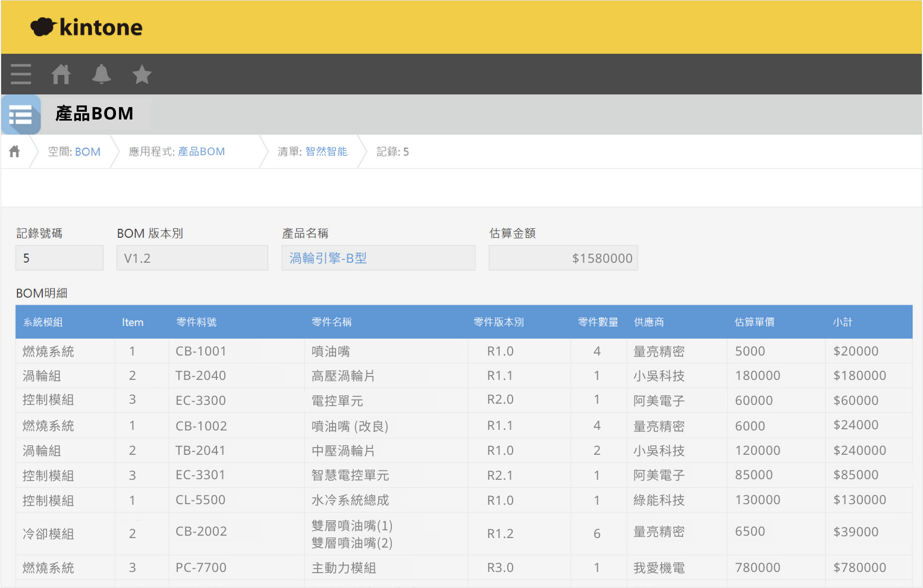Viewport: 923px width, 588px height.
Task: Click the part name 中壓渦輪片
Action: click(x=343, y=451)
